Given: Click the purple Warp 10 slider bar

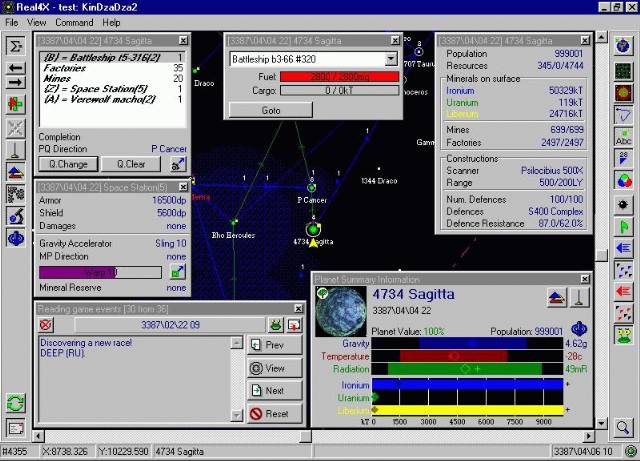Looking at the screenshot, I should (100, 272).
